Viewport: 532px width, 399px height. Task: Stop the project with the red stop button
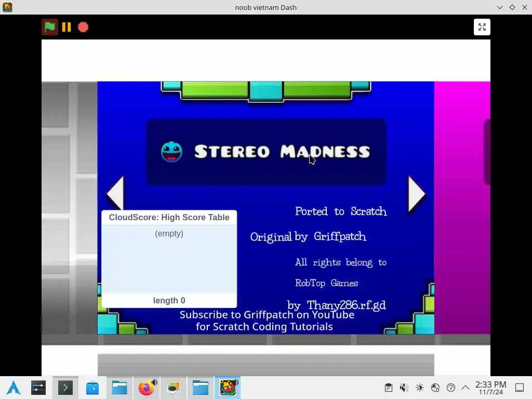pos(83,27)
